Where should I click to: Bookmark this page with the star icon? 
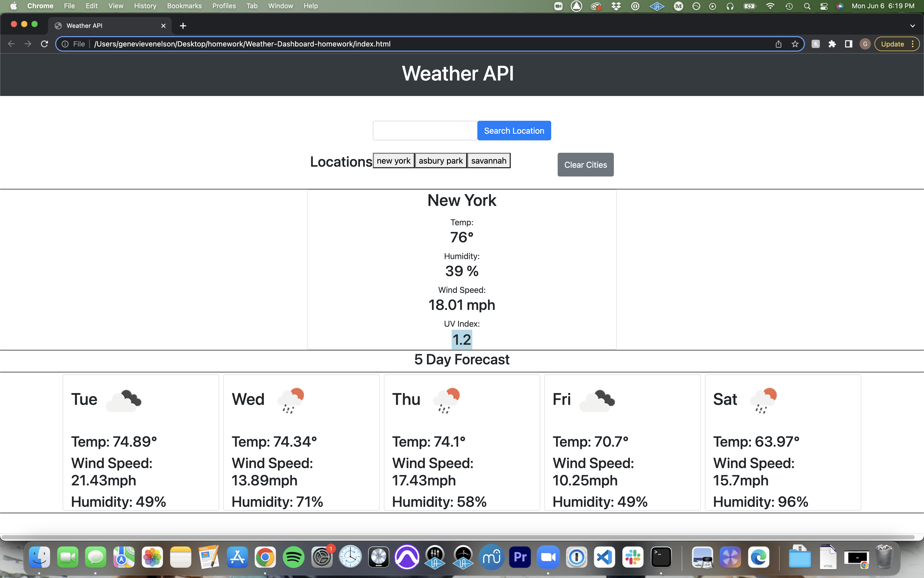(x=795, y=44)
